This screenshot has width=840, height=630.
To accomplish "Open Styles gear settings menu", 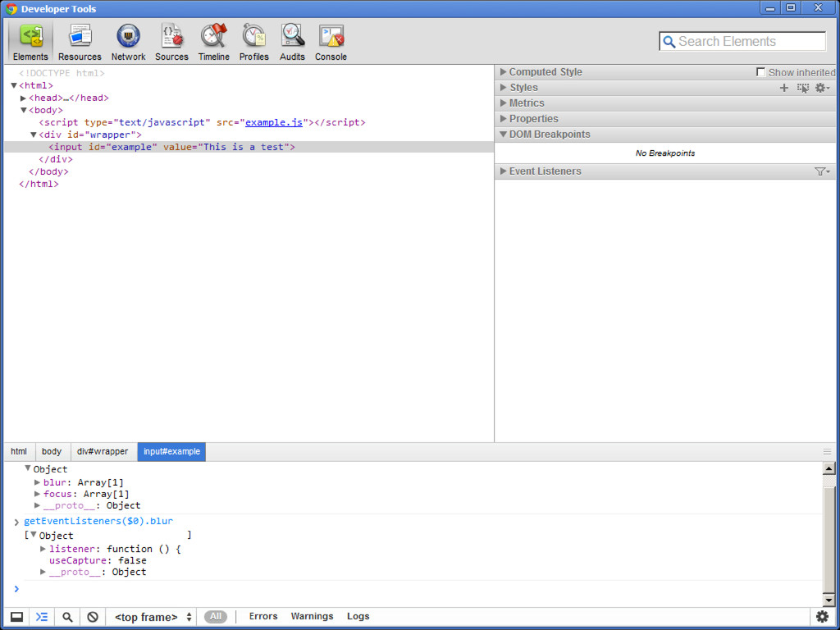I will point(822,88).
